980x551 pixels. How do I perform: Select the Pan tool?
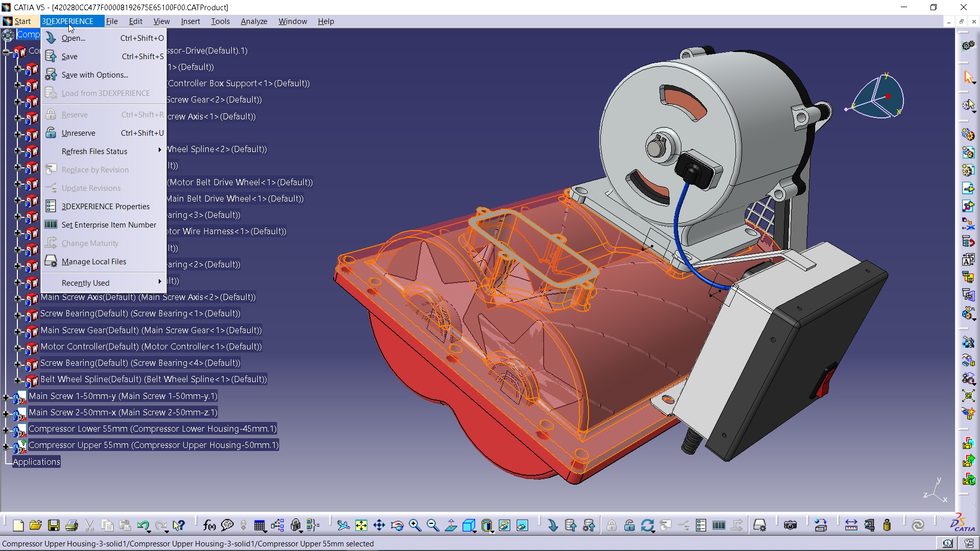click(x=379, y=524)
